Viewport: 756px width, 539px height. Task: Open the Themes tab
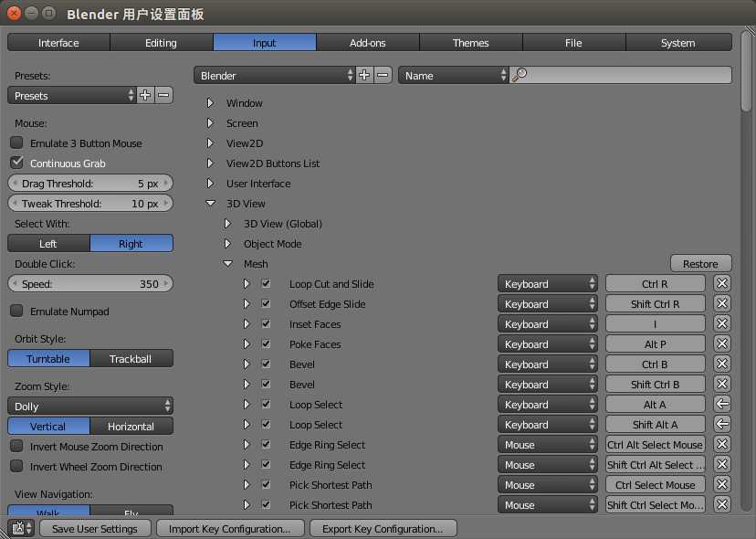(x=471, y=42)
